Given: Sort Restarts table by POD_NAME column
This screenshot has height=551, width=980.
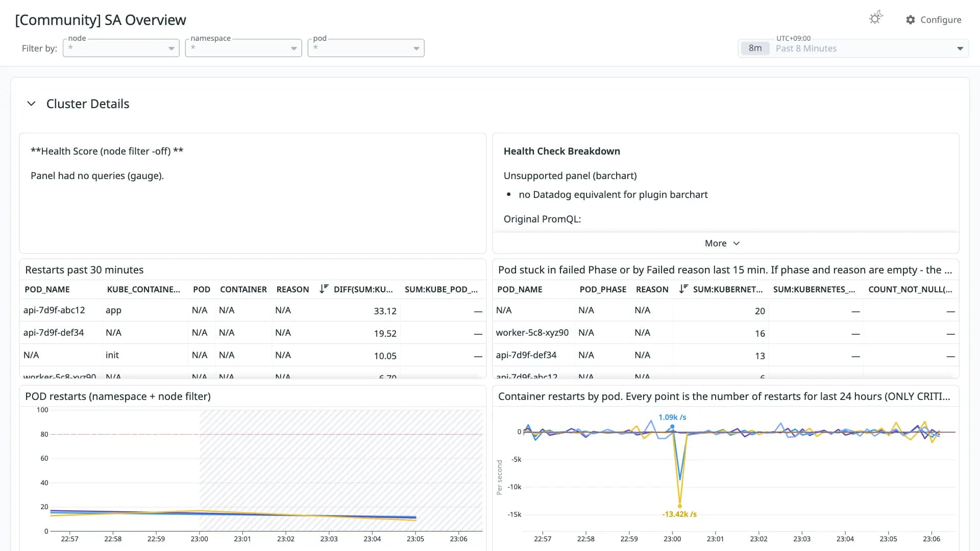Looking at the screenshot, I should (x=47, y=289).
